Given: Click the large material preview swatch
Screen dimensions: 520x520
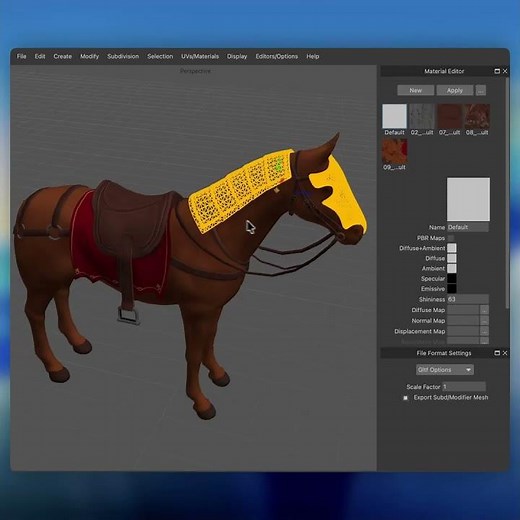Looking at the screenshot, I should coord(468,199).
